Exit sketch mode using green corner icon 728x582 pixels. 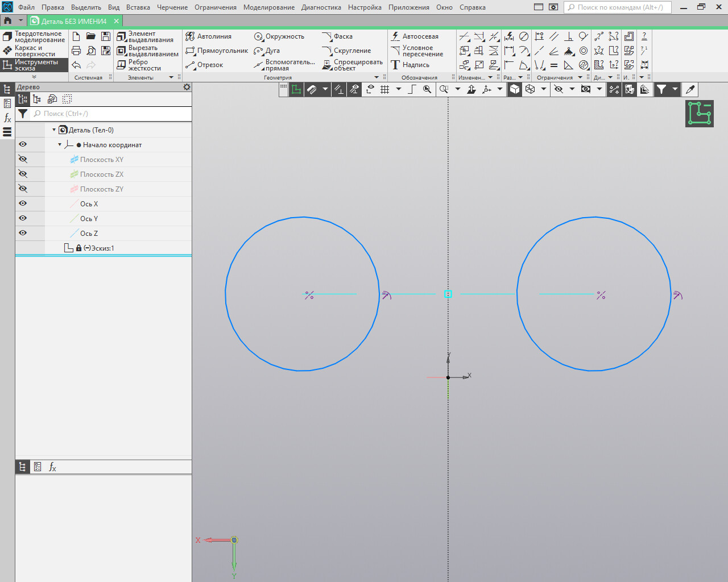(699, 113)
